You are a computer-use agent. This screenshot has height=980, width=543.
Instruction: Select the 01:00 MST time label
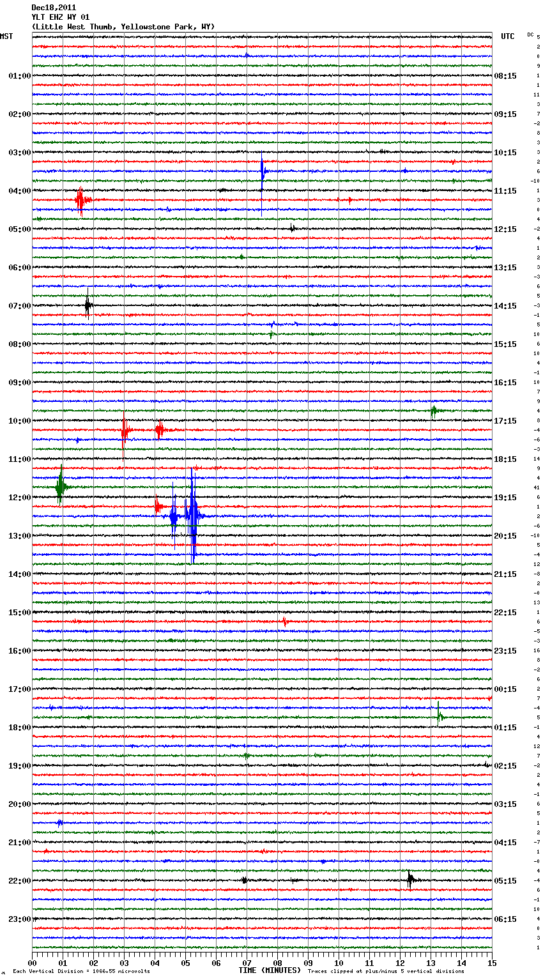point(19,76)
